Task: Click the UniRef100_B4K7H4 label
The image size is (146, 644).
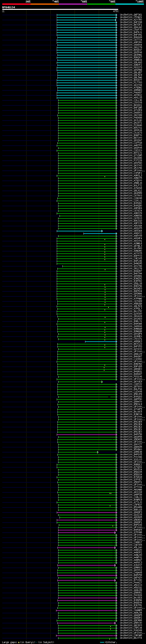Action: pyautogui.click(x=131, y=273)
